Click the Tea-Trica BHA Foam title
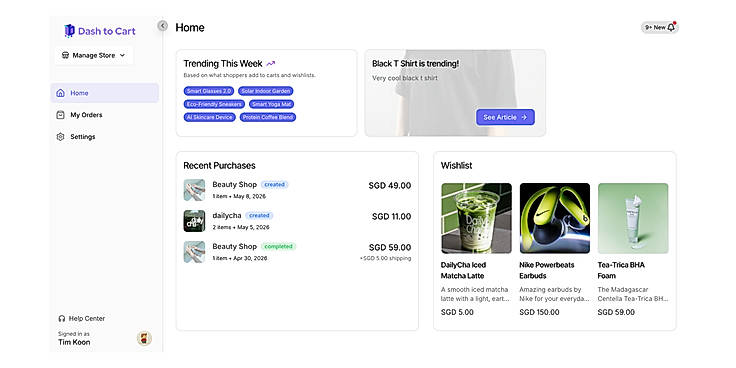 tap(621, 270)
